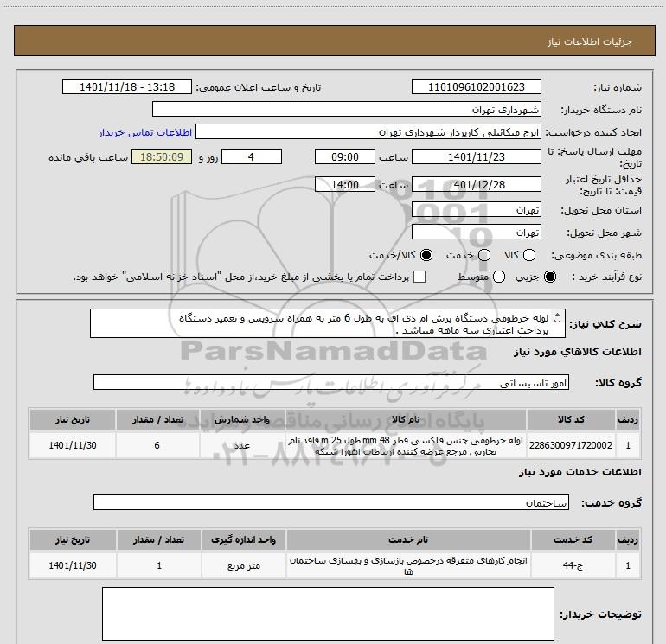The image size is (666, 644).
Task: Click the description box scroll arrows
Action: coord(558,317)
